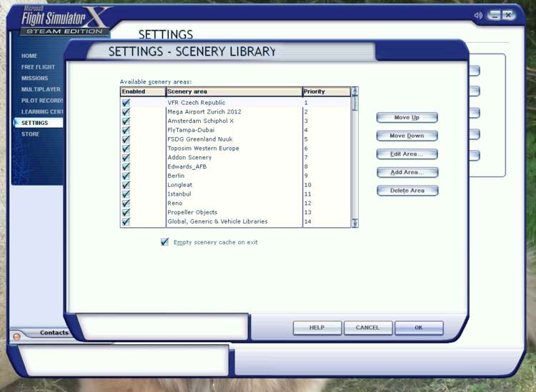
Task: Click the orange Contacts status icon
Action: tap(16, 336)
